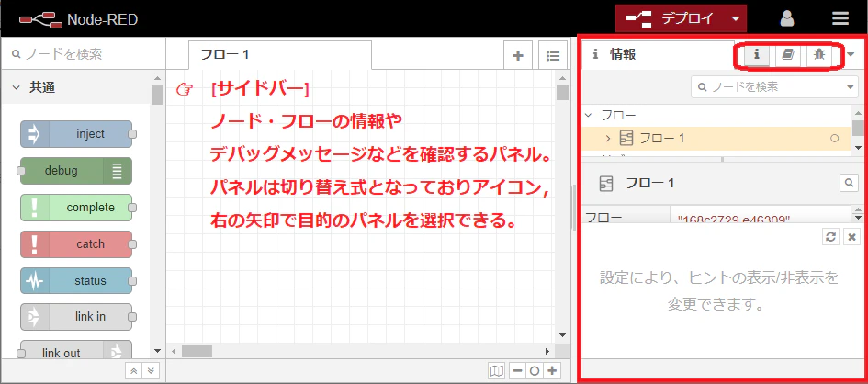
Task: Click the palette ノードを検索 search field
Action: click(83, 53)
